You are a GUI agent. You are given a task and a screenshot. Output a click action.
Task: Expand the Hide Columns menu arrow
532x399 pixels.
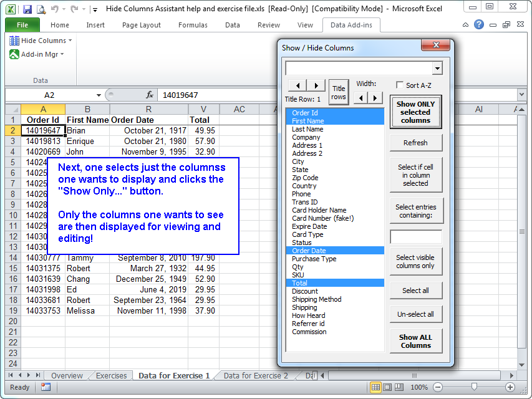[70, 41]
